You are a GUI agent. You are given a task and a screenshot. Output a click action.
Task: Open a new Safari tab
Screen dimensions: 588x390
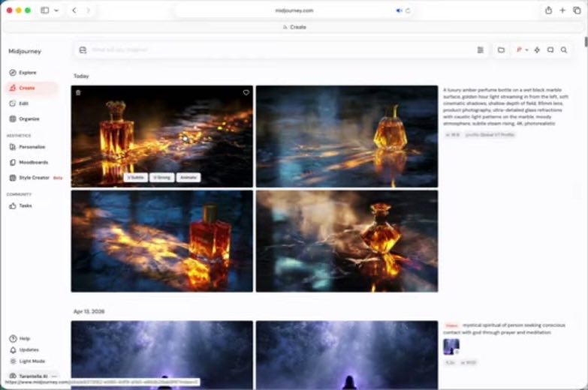coord(562,10)
